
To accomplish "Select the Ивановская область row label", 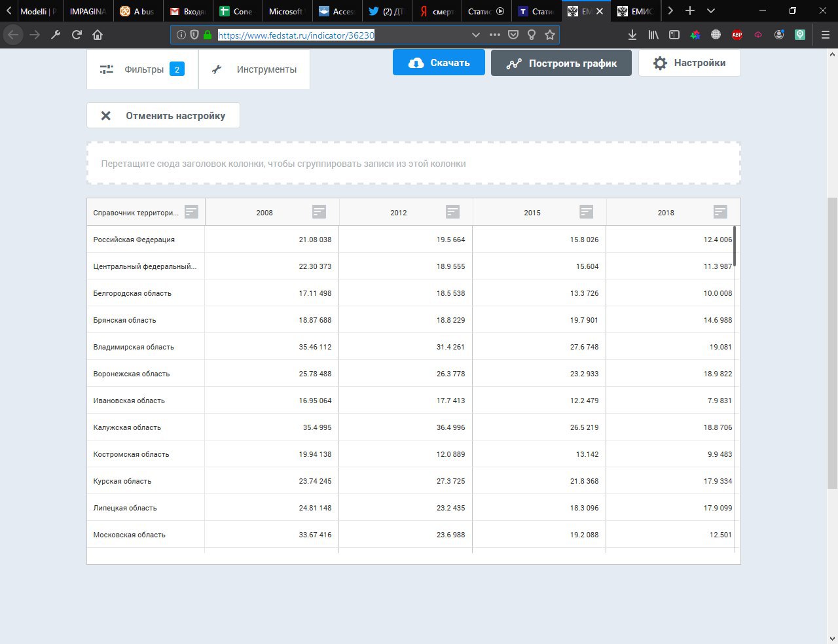I will coord(129,401).
